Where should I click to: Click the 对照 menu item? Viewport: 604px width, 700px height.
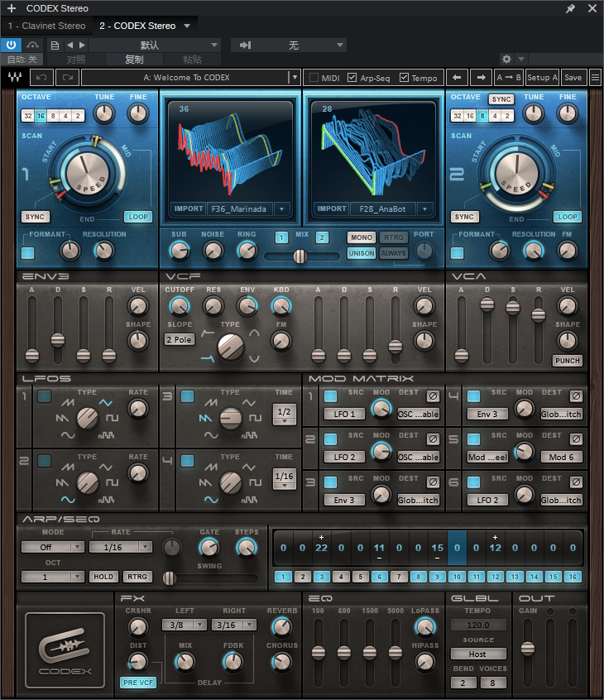tap(76, 60)
